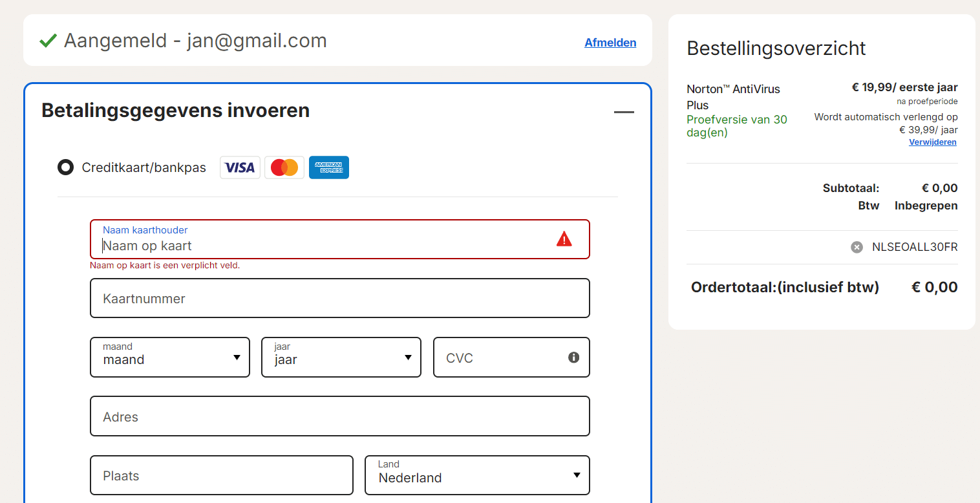Image resolution: width=980 pixels, height=503 pixels.
Task: Click the 'Aangemeld - jan@gmail.com' text
Action: pos(195,41)
